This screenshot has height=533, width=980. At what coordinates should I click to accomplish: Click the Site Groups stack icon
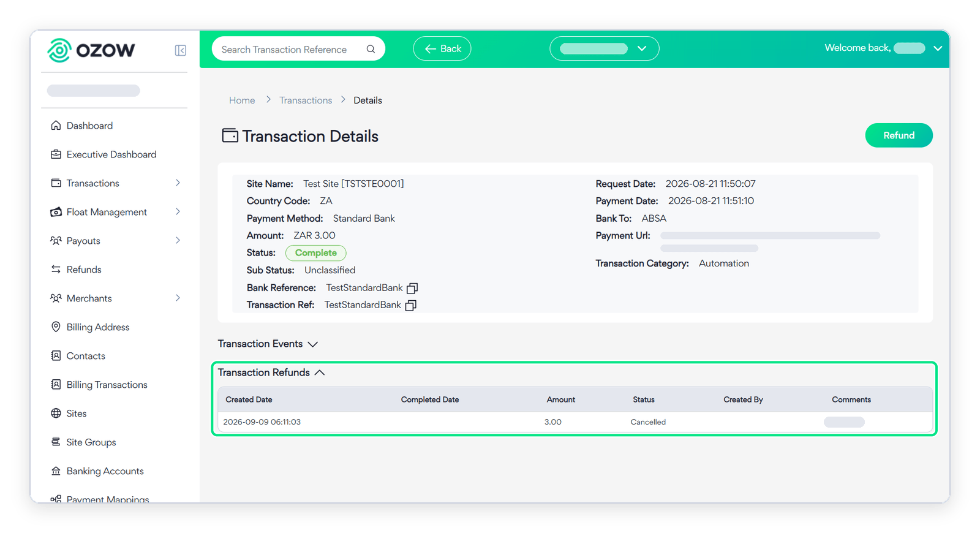56,442
